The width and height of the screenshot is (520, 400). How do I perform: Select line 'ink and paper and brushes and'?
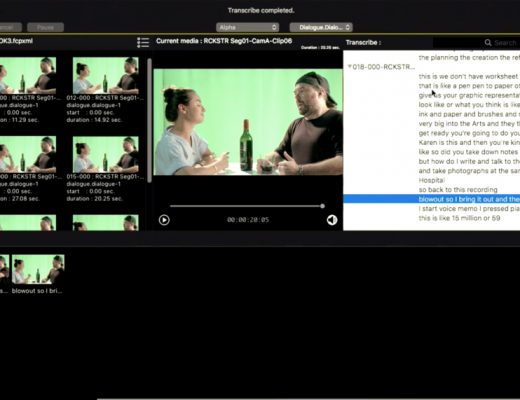pos(469,114)
